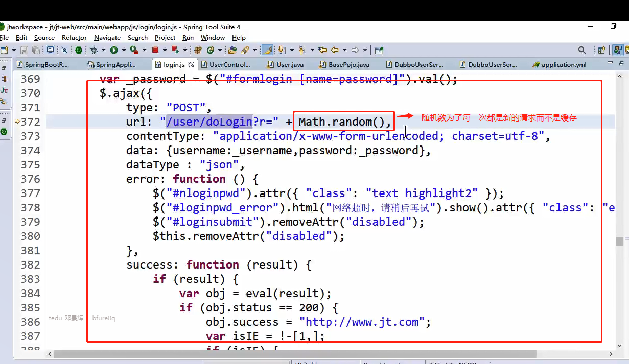This screenshot has width=629, height=364.
Task: Jump to Previous Annotation icon
Action: click(301, 50)
